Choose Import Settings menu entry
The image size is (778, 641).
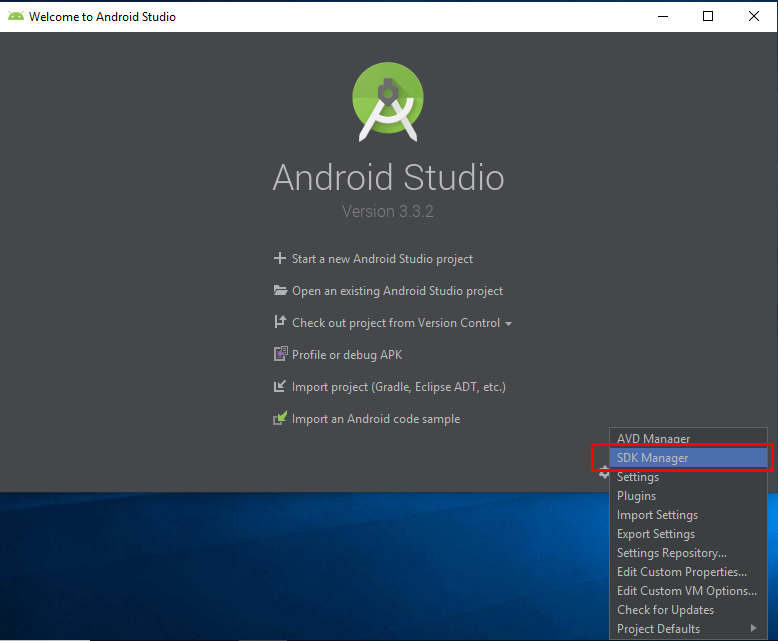(688, 515)
